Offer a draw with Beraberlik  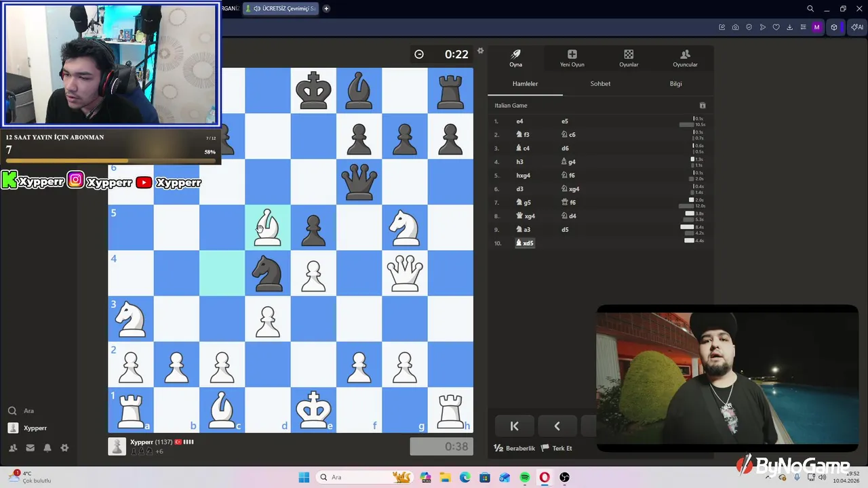coord(515,448)
